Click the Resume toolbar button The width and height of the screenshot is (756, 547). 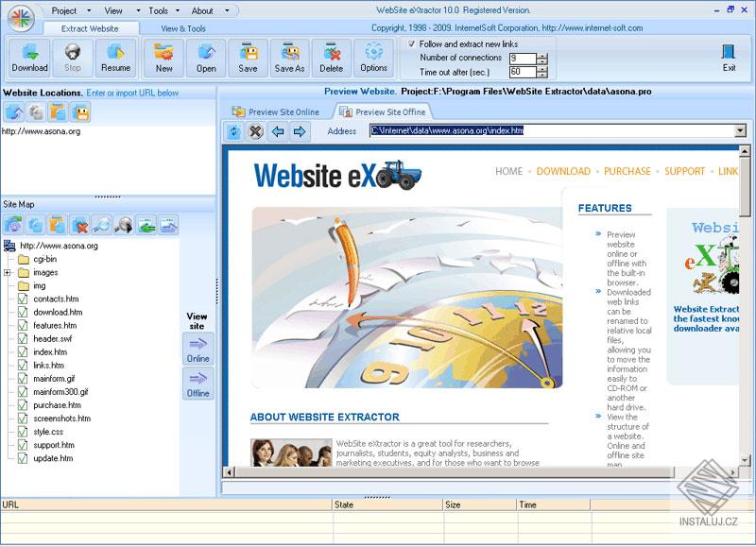pos(115,58)
